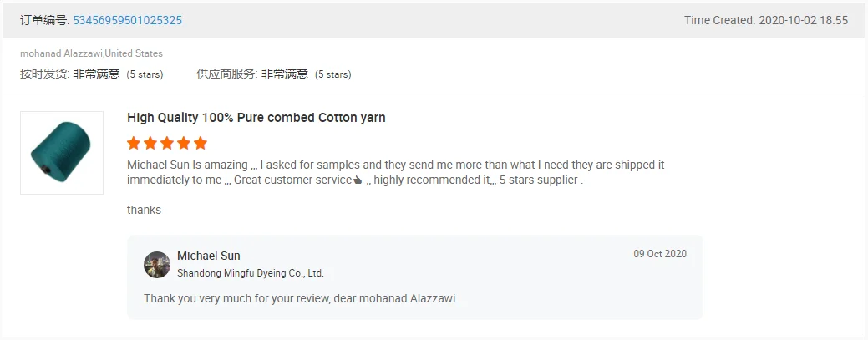This screenshot has height=340, width=868.
Task: Click the second orange rating star
Action: (150, 143)
